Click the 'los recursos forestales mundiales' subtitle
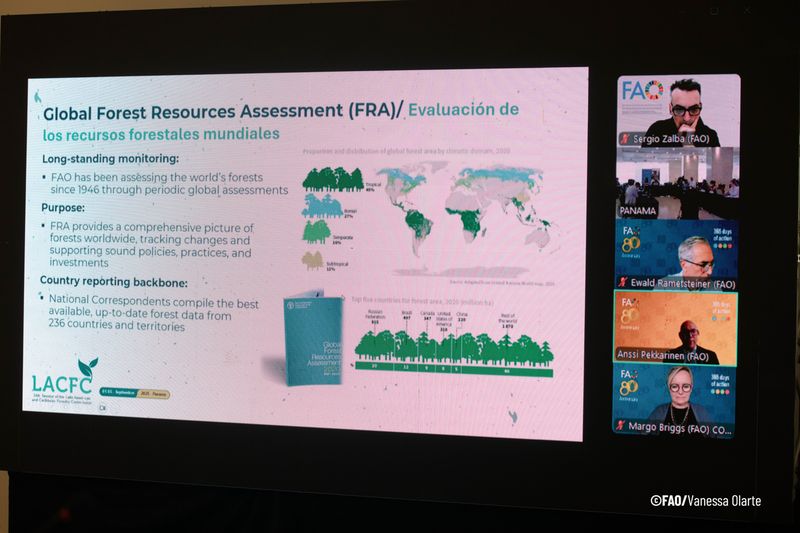This screenshot has height=533, width=800. pyautogui.click(x=161, y=135)
